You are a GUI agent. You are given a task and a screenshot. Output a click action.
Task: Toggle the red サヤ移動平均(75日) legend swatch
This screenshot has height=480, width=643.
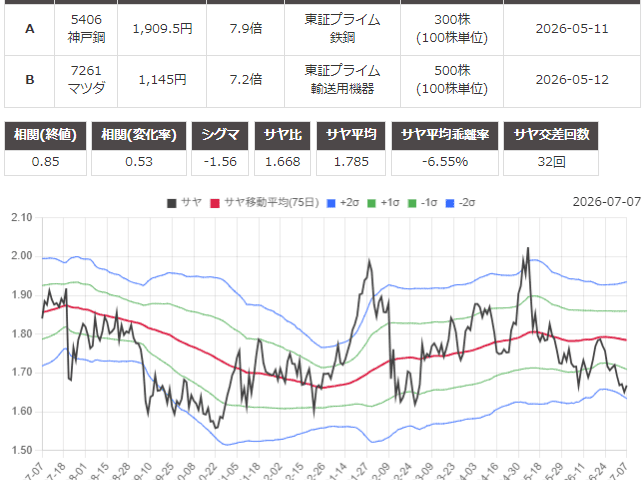pos(214,203)
